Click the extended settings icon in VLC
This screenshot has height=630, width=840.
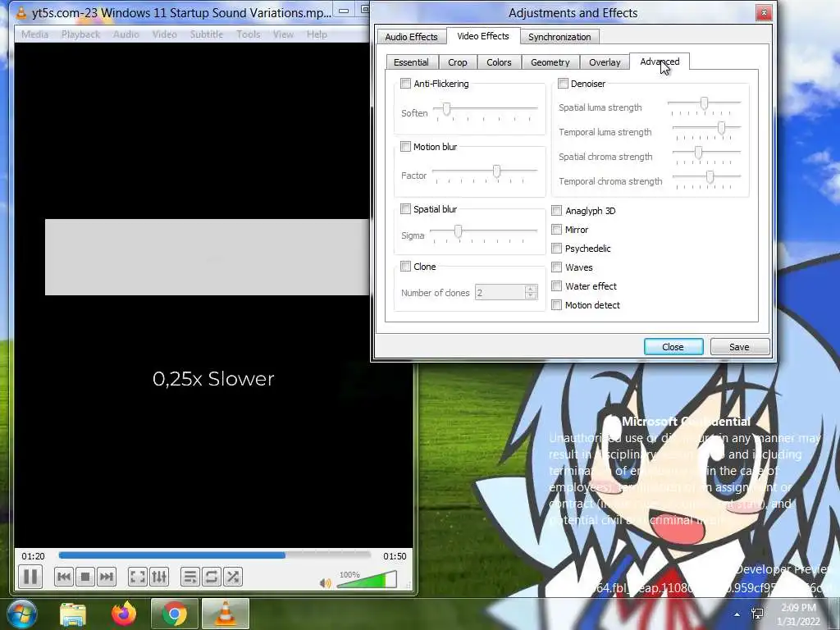point(159,577)
